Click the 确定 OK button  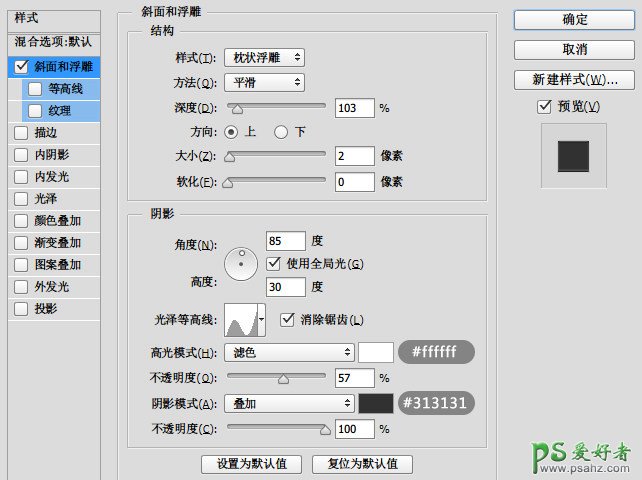574,20
